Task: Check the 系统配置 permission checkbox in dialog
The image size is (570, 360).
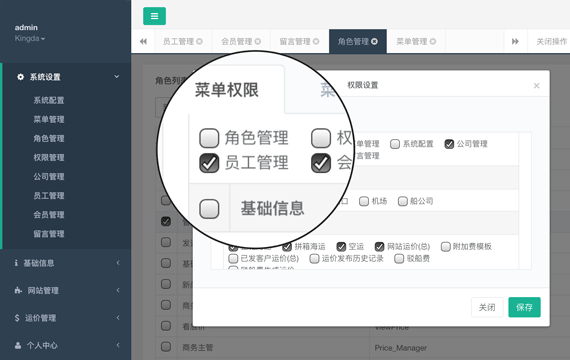Action: (395, 144)
